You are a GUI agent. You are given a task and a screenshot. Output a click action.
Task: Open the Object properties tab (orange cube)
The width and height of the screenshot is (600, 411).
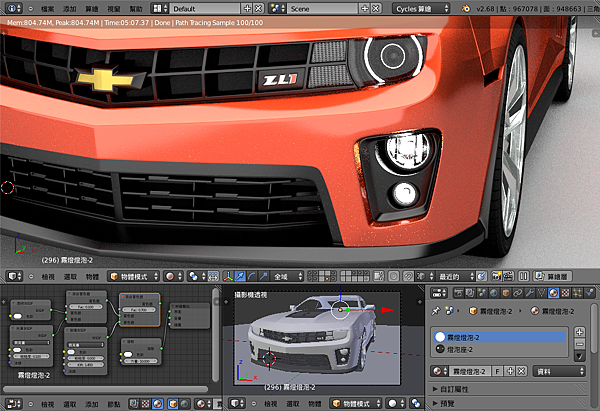[505, 294]
